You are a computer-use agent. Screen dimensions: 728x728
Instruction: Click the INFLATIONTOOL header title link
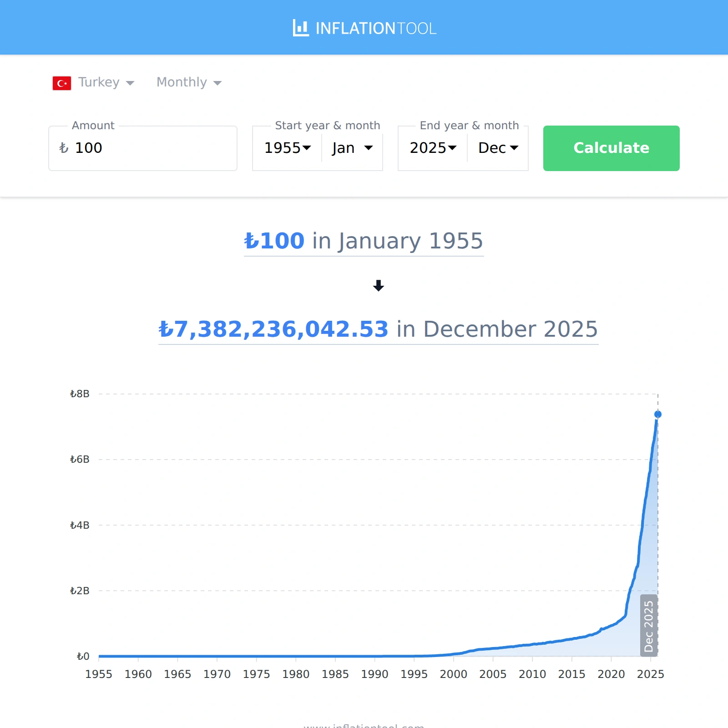tap(375, 28)
